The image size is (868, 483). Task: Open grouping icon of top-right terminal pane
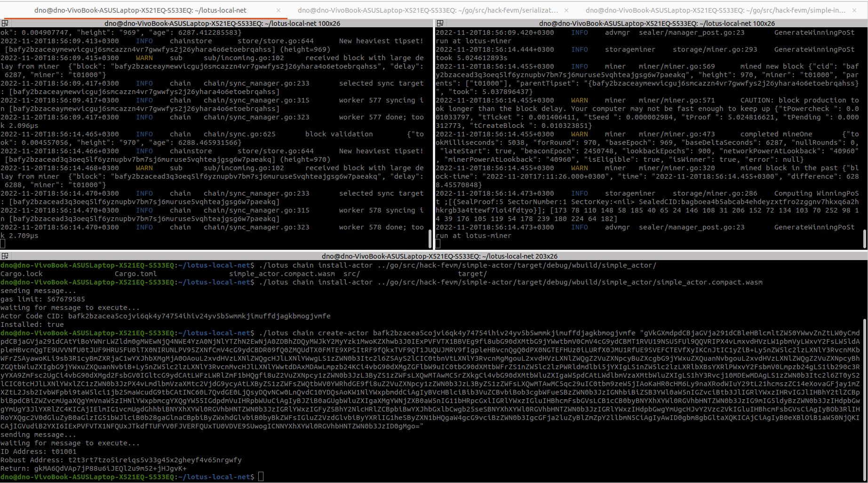click(440, 23)
